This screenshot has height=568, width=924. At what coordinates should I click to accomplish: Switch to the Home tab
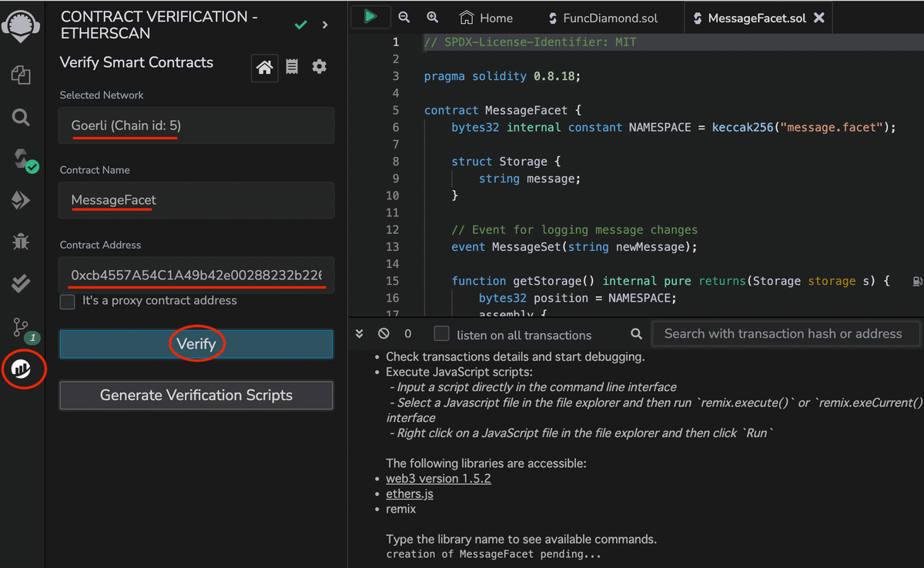click(486, 18)
